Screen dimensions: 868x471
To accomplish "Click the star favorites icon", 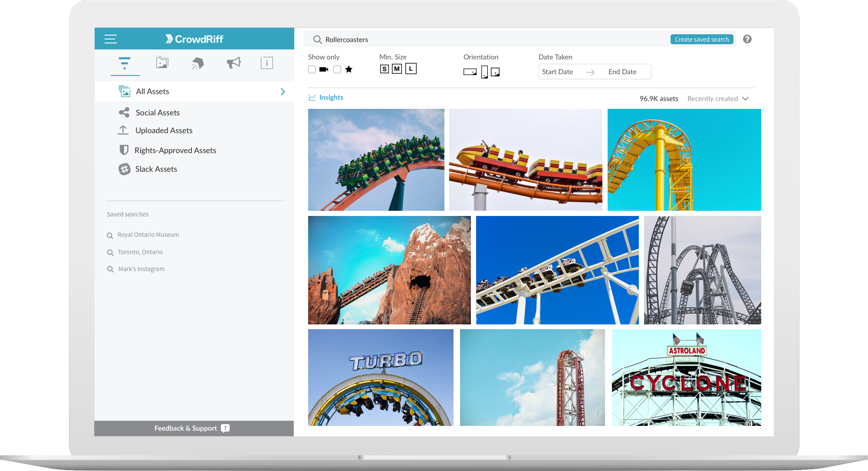I will pos(349,69).
